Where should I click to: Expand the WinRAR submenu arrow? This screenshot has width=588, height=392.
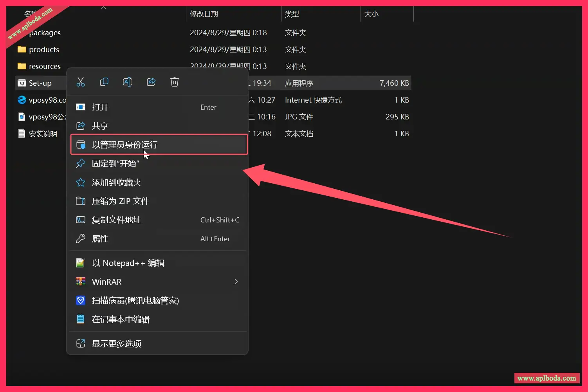pos(236,282)
